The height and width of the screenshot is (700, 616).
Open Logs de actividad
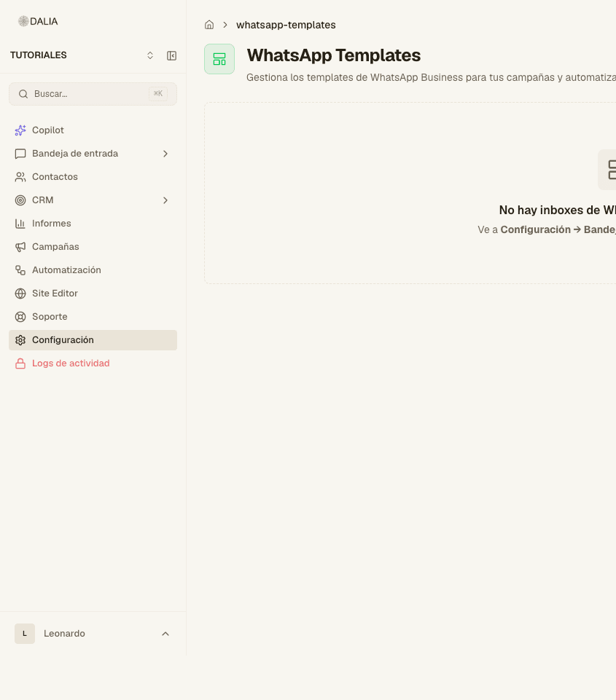[x=93, y=363]
